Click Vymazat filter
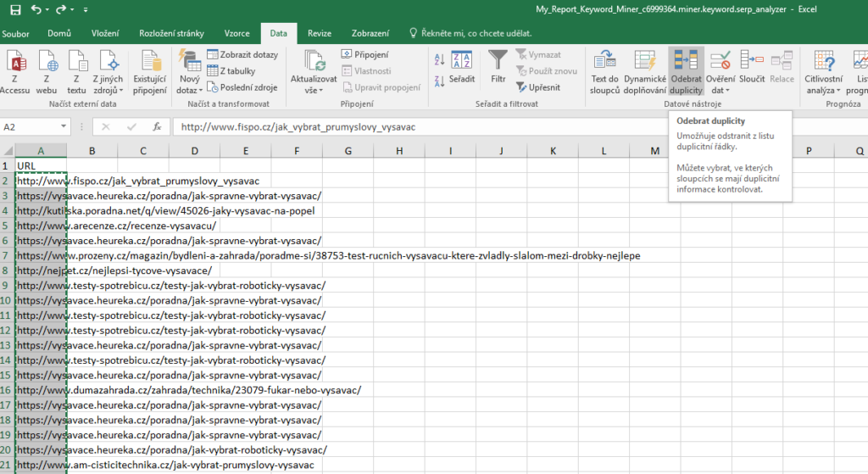The width and height of the screenshot is (868, 474). (538, 54)
